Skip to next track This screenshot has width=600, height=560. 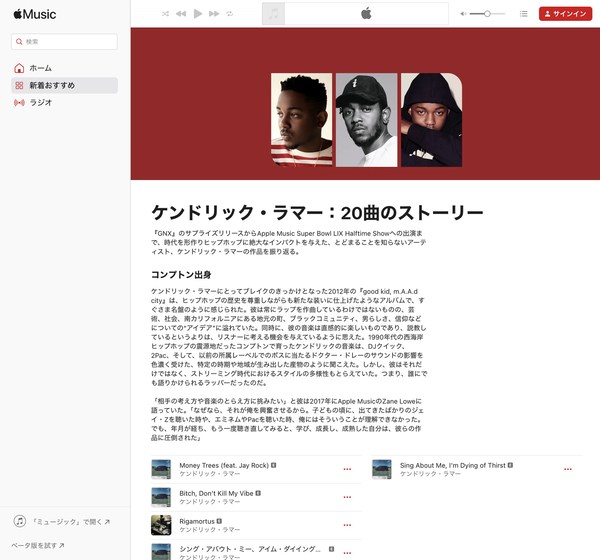[214, 14]
